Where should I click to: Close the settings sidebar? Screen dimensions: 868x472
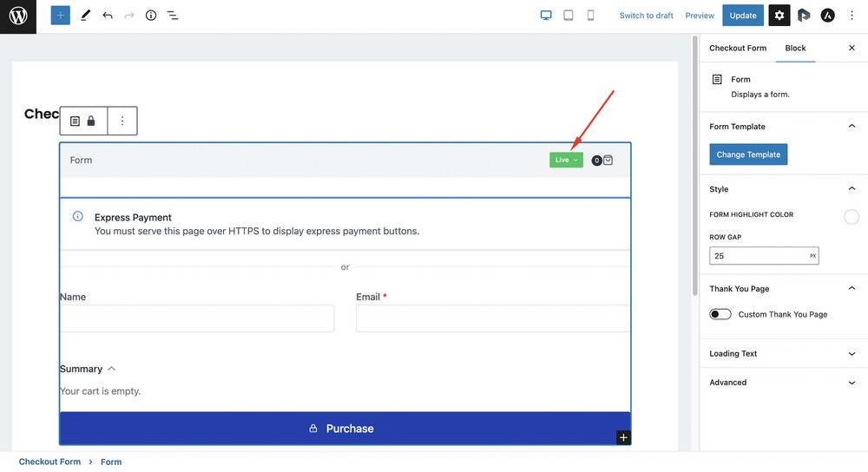coord(852,48)
